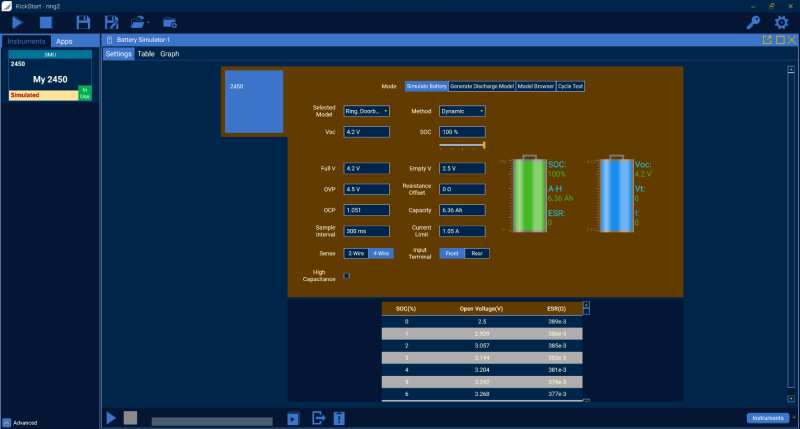The height and width of the screenshot is (429, 800).
Task: Select 2 Wire sense mode
Action: (356, 254)
